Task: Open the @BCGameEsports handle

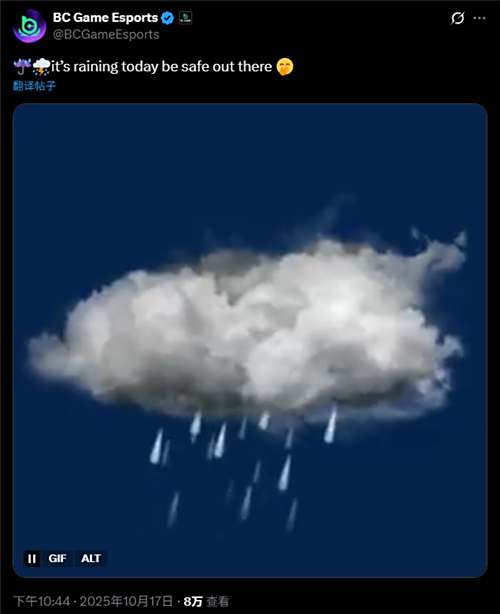Action: coord(106,34)
